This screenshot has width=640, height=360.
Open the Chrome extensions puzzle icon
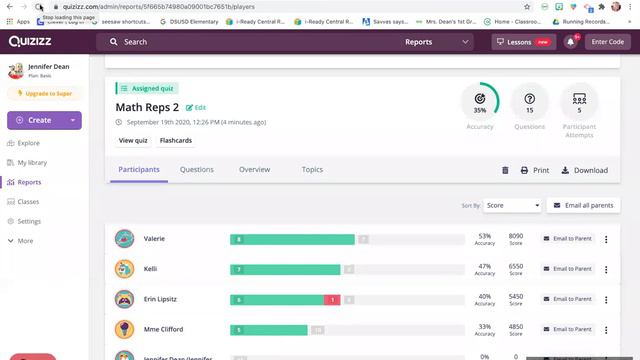click(x=602, y=7)
